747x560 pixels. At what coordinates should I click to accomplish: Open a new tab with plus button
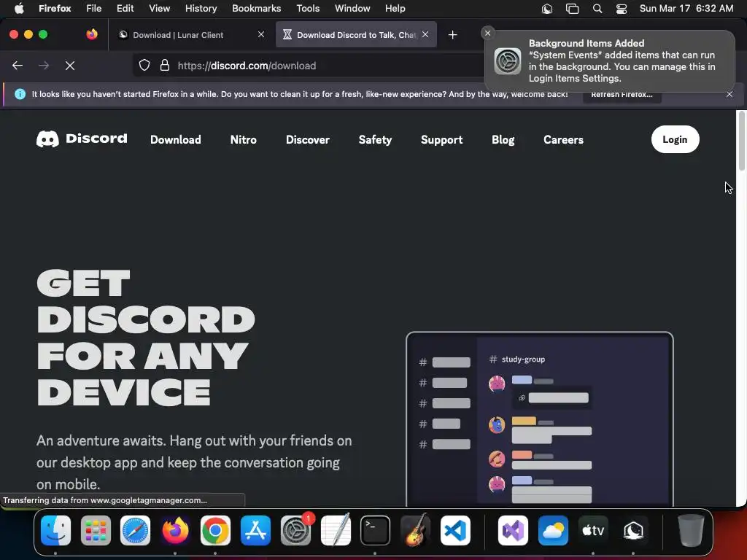click(452, 34)
